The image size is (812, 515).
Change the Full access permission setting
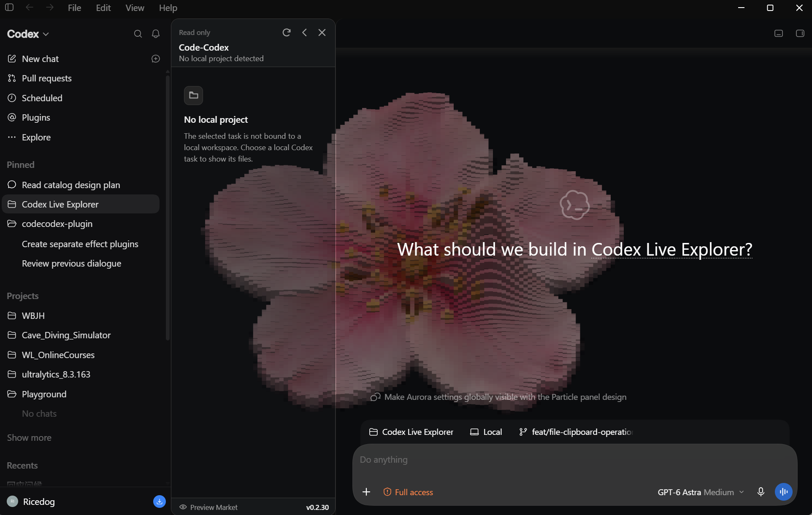(x=408, y=492)
